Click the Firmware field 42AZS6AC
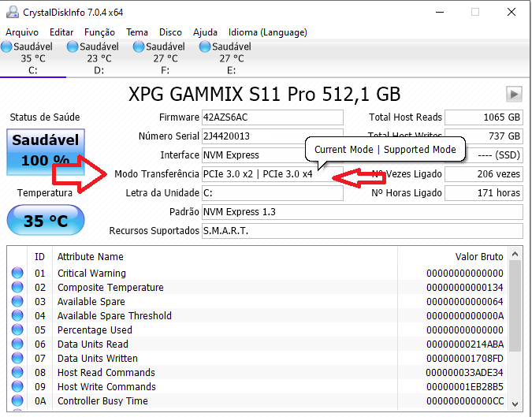The width and height of the screenshot is (532, 417). click(x=273, y=117)
